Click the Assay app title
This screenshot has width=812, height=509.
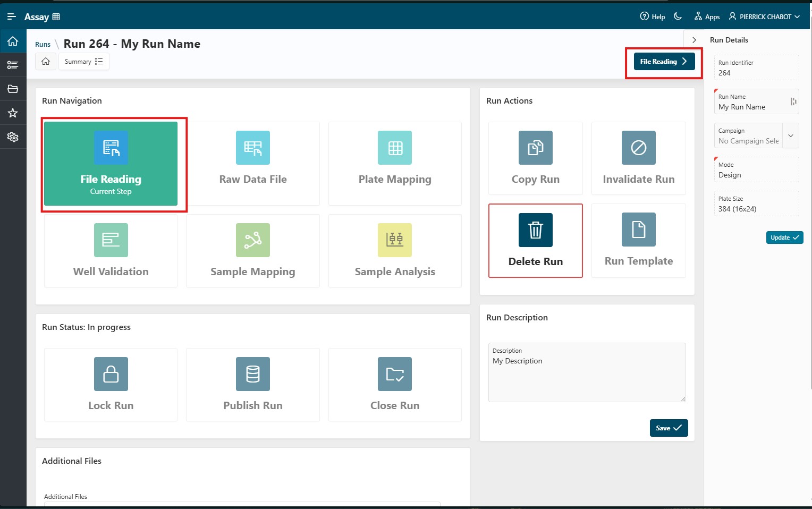click(x=42, y=16)
